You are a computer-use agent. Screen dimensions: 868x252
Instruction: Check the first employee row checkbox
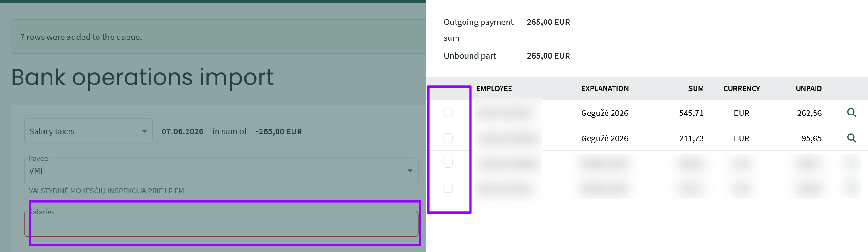448,113
